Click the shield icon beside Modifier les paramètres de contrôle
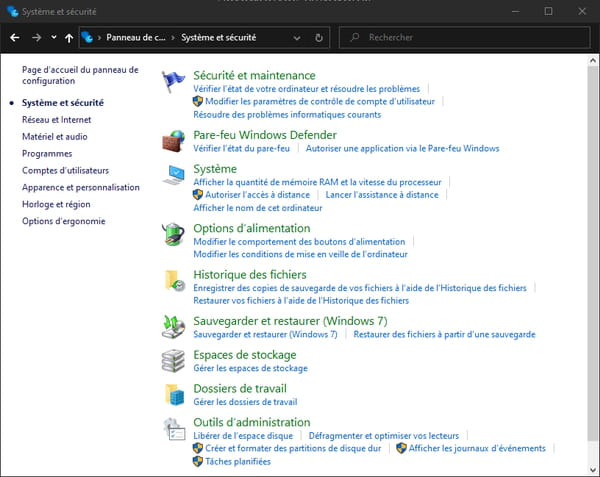The width and height of the screenshot is (600, 477). tap(197, 101)
